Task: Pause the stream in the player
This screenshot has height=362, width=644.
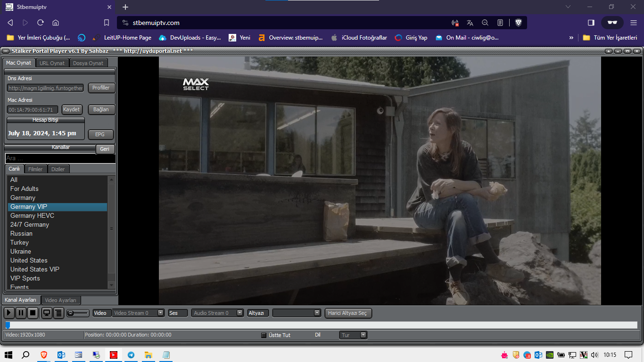Action: [x=21, y=313]
